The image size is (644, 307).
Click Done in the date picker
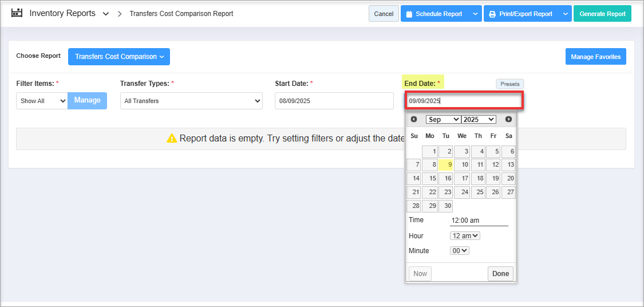(x=500, y=273)
